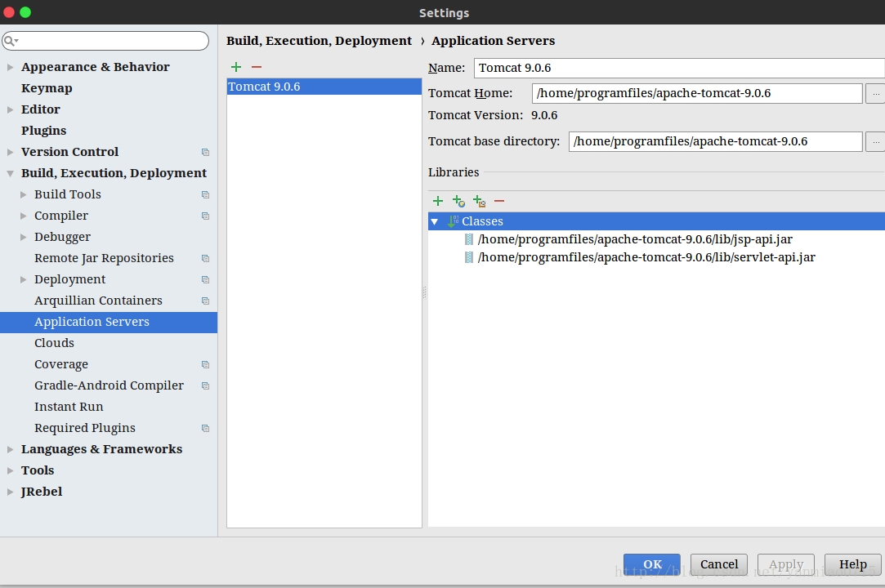Screen dimensions: 885x588
Task: Collapse Build, Execution, Deployment section
Action: pyautogui.click(x=10, y=174)
